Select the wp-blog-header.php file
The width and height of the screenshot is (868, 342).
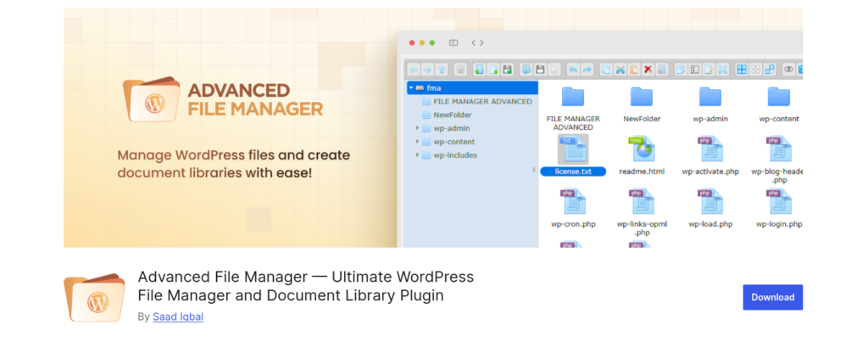(778, 160)
